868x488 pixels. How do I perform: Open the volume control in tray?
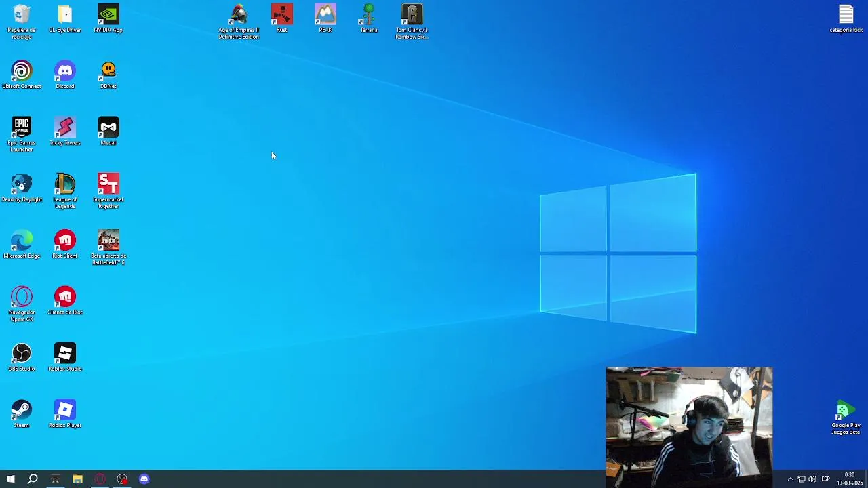pyautogui.click(x=812, y=479)
